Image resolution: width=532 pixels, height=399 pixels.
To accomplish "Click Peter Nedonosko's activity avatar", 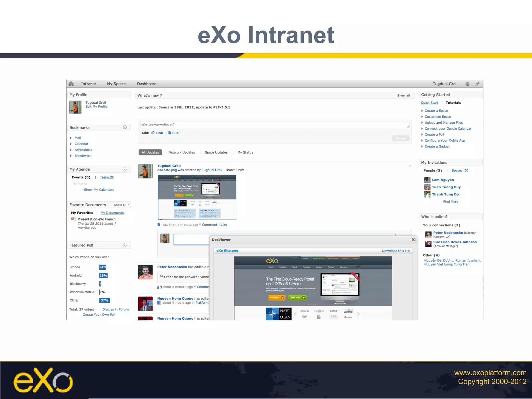I will coord(145,272).
